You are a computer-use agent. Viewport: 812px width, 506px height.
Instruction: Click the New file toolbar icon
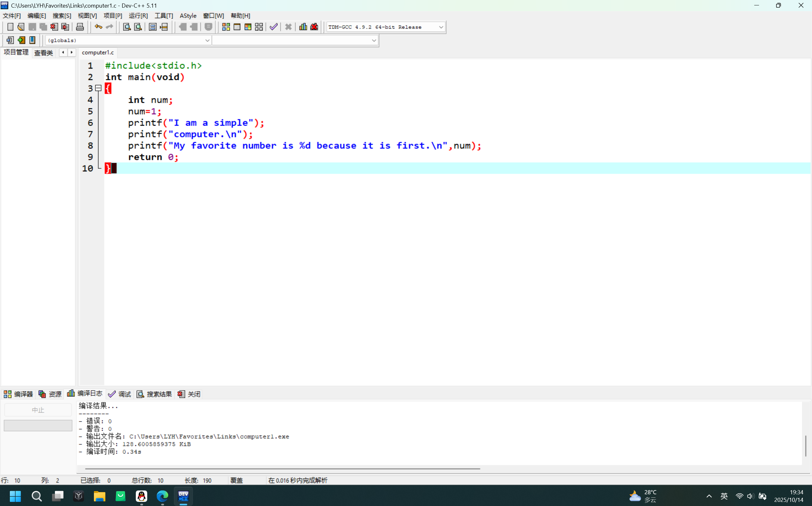(10, 27)
